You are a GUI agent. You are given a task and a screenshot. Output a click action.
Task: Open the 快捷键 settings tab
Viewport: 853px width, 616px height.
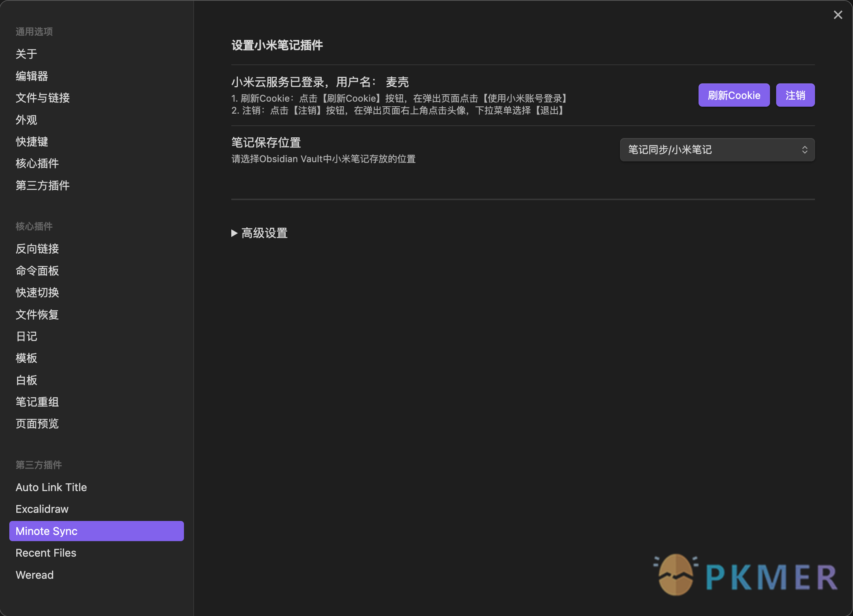pyautogui.click(x=96, y=142)
